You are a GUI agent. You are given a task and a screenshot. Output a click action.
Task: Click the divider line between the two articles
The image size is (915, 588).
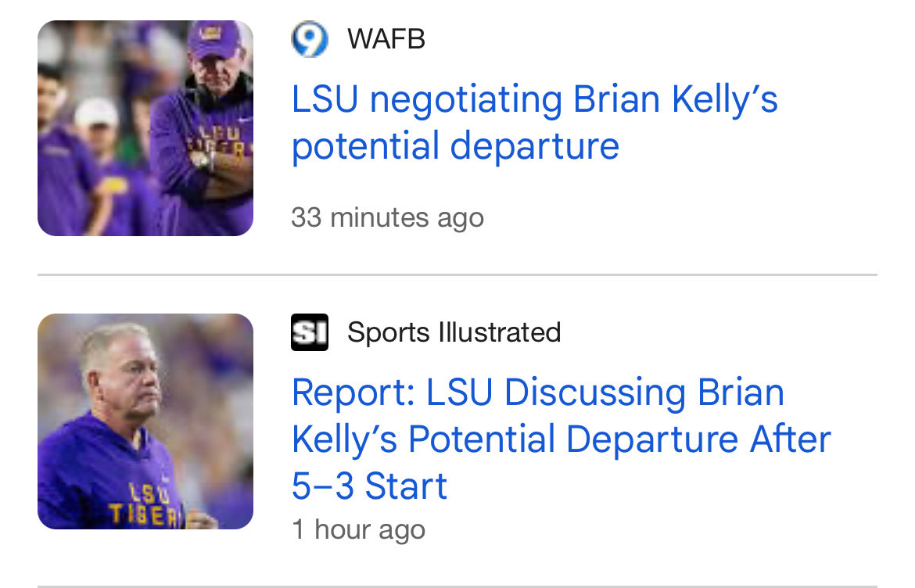(457, 274)
